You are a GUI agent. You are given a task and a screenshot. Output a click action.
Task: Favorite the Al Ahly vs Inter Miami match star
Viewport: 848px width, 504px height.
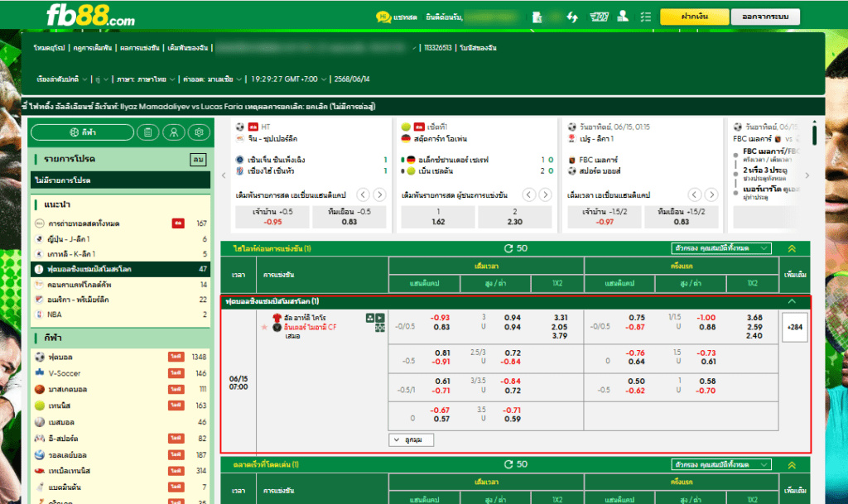click(264, 328)
